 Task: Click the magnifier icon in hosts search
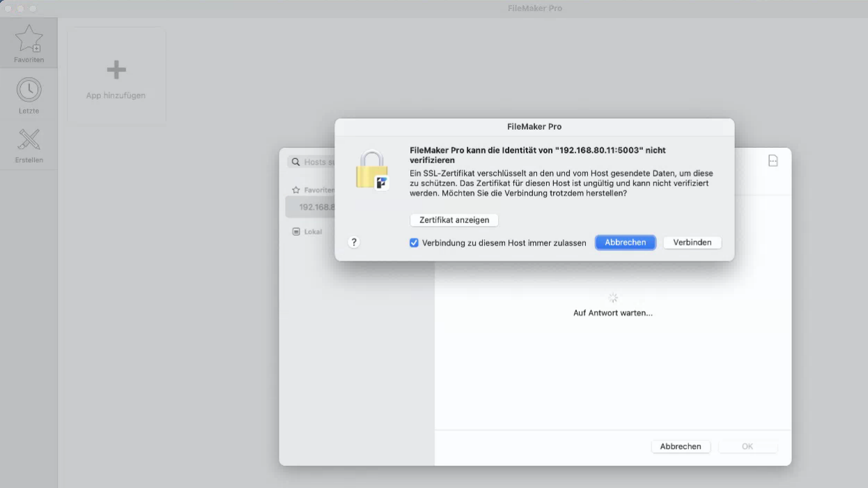coord(296,162)
